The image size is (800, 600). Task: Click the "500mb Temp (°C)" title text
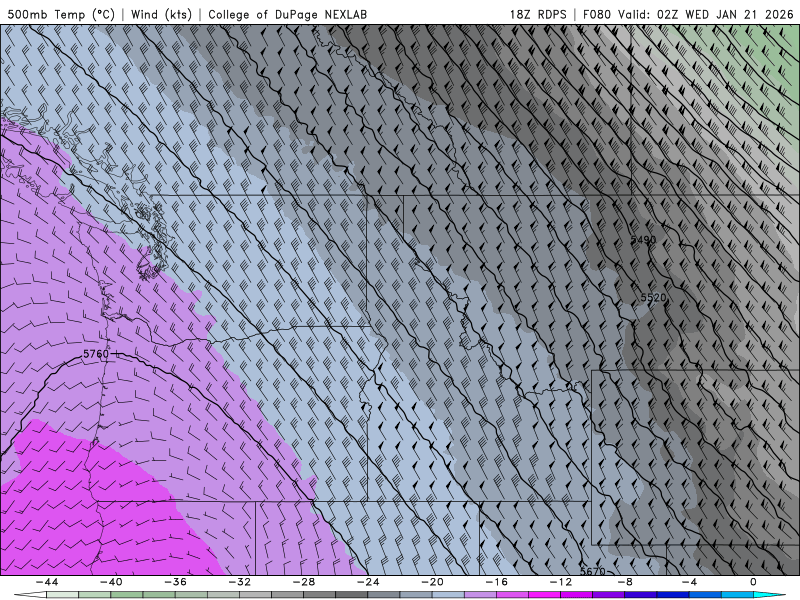61,14
